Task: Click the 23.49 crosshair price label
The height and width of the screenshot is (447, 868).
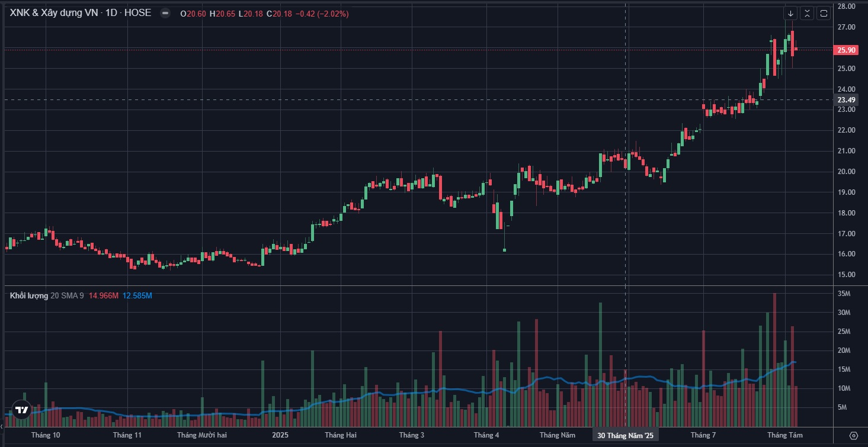Action: click(846, 100)
